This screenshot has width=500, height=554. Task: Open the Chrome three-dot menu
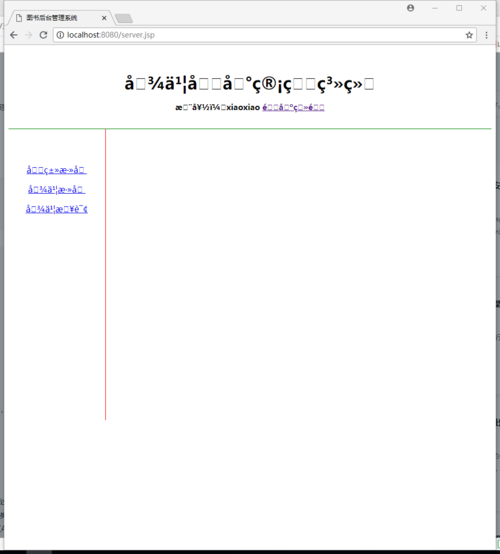[486, 35]
